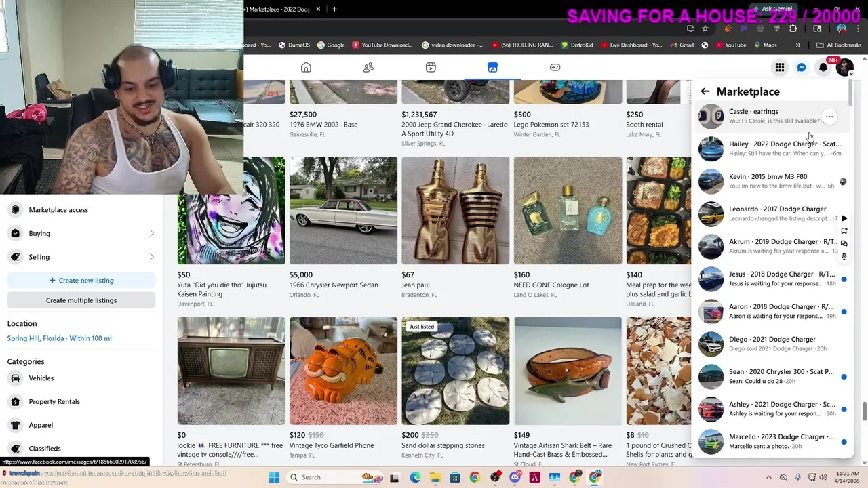Click Create new listing button

(x=81, y=280)
